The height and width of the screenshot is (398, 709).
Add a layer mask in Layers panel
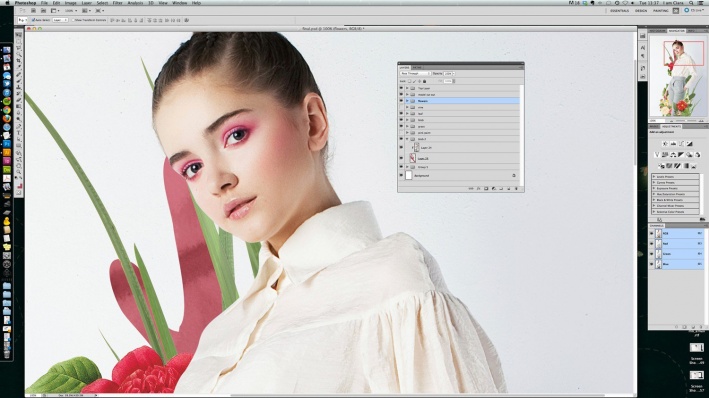tap(486, 189)
